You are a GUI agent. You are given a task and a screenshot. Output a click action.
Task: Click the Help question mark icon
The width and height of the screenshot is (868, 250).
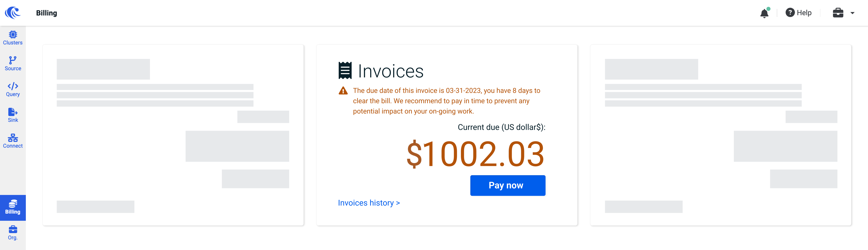click(x=790, y=13)
